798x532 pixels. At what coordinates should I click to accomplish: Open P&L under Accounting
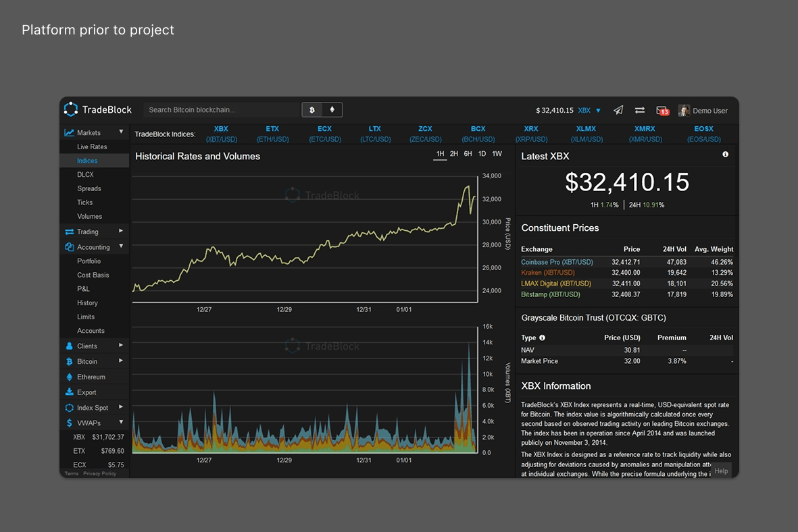[x=84, y=289]
